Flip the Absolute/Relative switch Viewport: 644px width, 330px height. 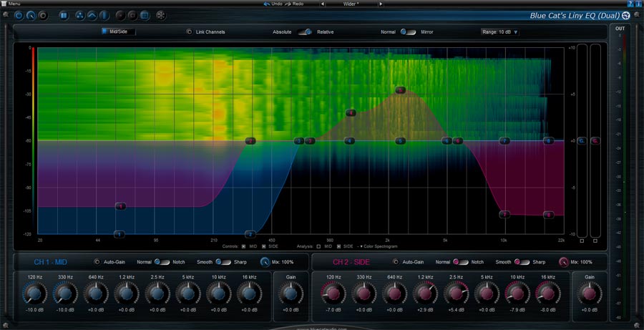[305, 31]
